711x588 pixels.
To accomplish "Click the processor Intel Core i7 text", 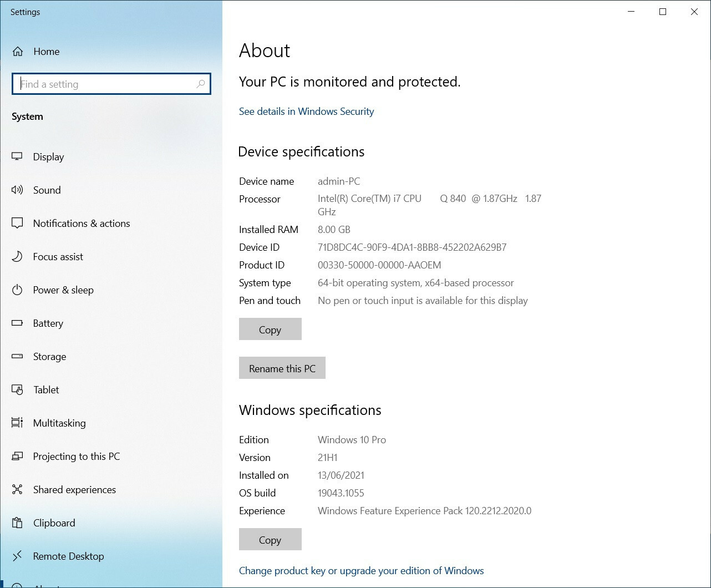I will (429, 205).
